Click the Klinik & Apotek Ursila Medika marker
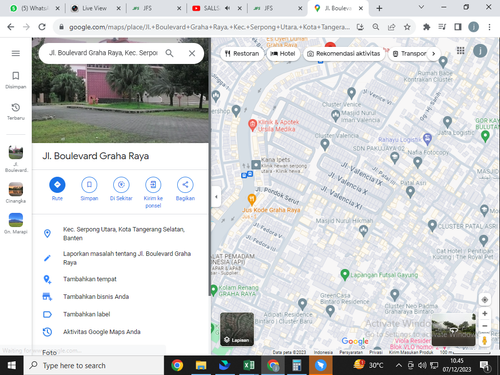This screenshot has width=500, height=375. (252, 125)
